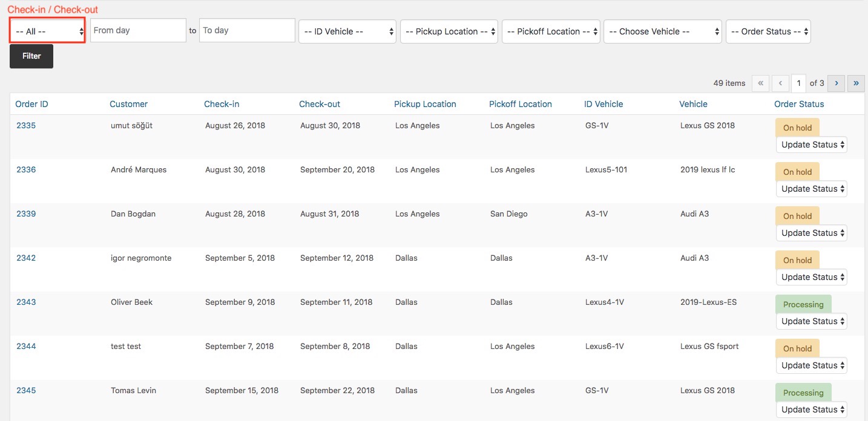Open order 2343 link

(26, 302)
